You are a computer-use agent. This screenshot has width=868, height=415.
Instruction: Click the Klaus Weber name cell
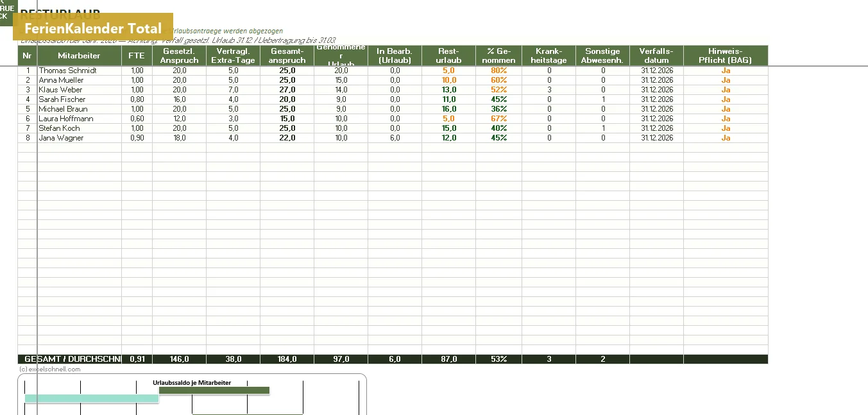[x=79, y=90]
